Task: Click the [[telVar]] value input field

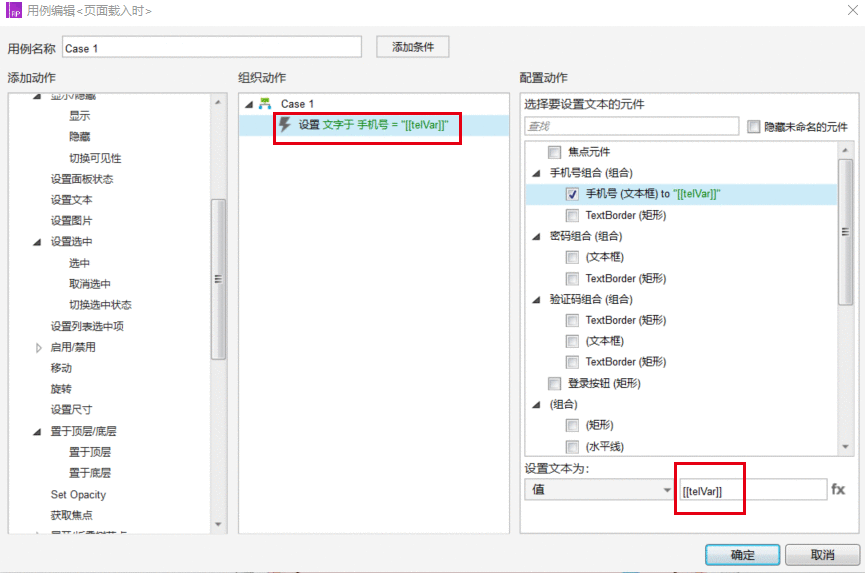Action: [753, 490]
